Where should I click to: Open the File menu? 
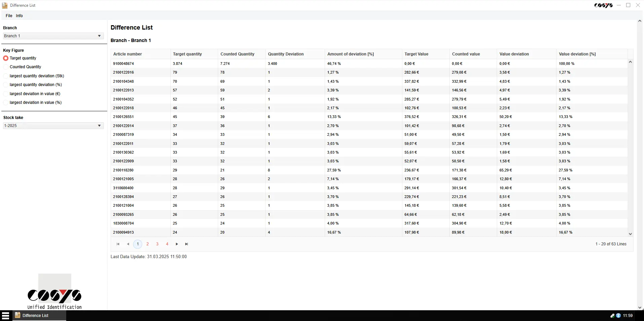(9, 16)
